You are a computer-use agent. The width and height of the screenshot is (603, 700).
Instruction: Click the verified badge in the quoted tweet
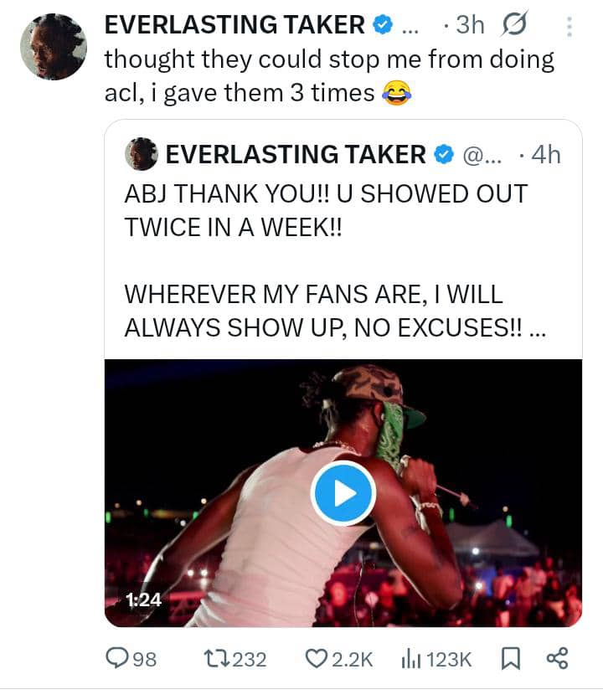click(x=443, y=154)
